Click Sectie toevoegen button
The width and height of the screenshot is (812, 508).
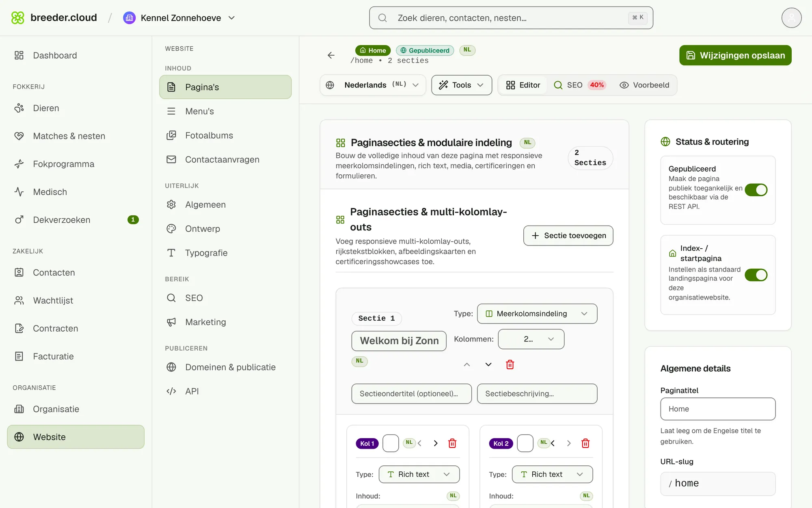coord(568,236)
